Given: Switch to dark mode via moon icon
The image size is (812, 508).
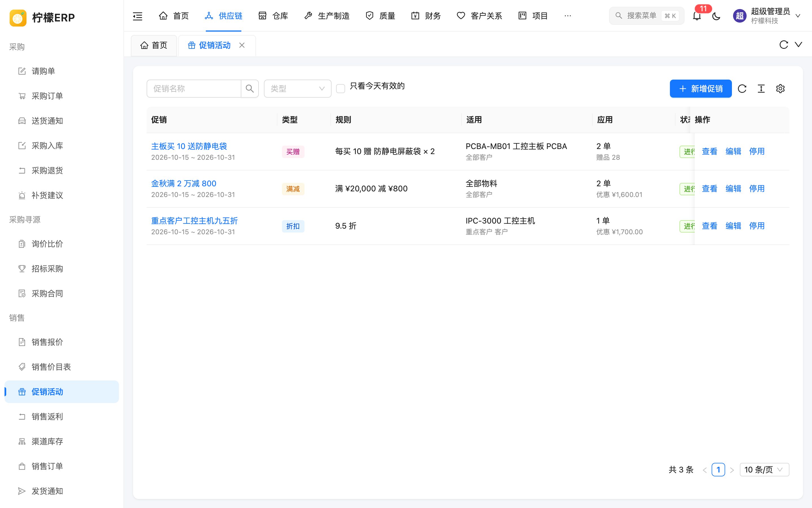Looking at the screenshot, I should tap(716, 16).
